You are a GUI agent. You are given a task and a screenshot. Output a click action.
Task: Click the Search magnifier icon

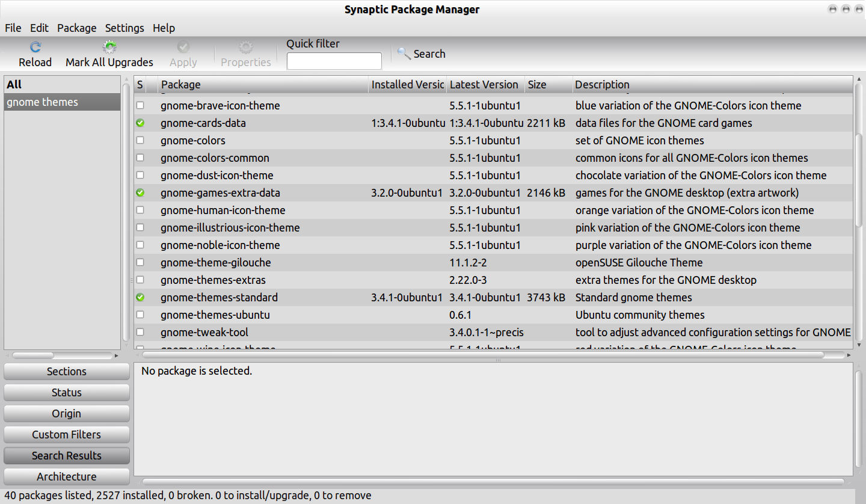pyautogui.click(x=404, y=54)
